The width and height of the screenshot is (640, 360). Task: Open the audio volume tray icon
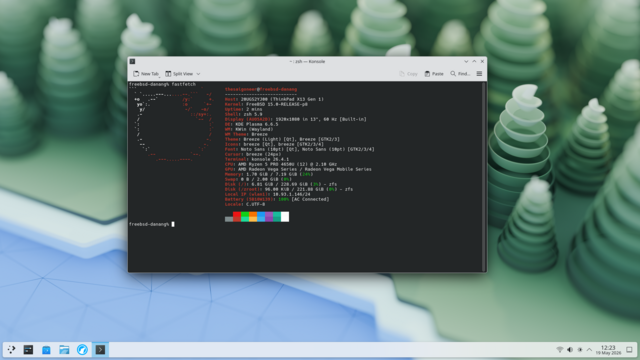pos(570,350)
